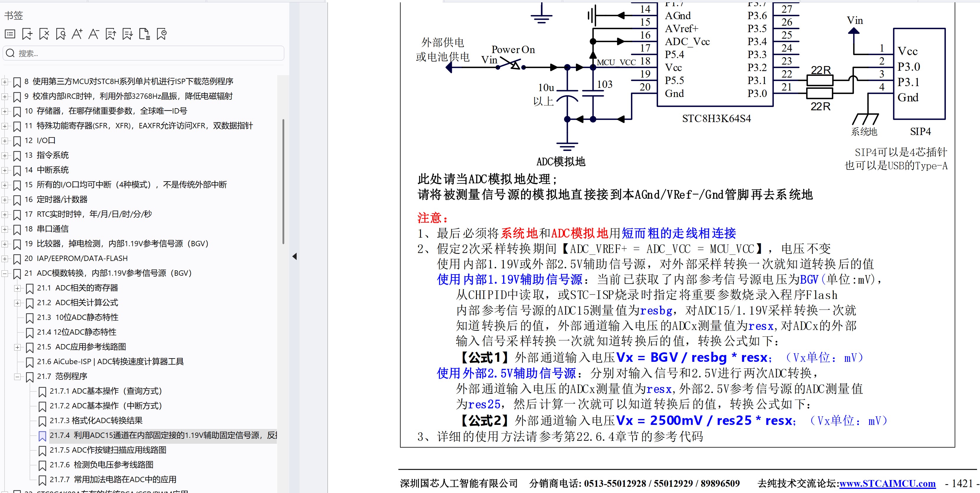Expand 21.1 ADC相关的寄存器 subtree
The width and height of the screenshot is (980, 493).
(17, 289)
